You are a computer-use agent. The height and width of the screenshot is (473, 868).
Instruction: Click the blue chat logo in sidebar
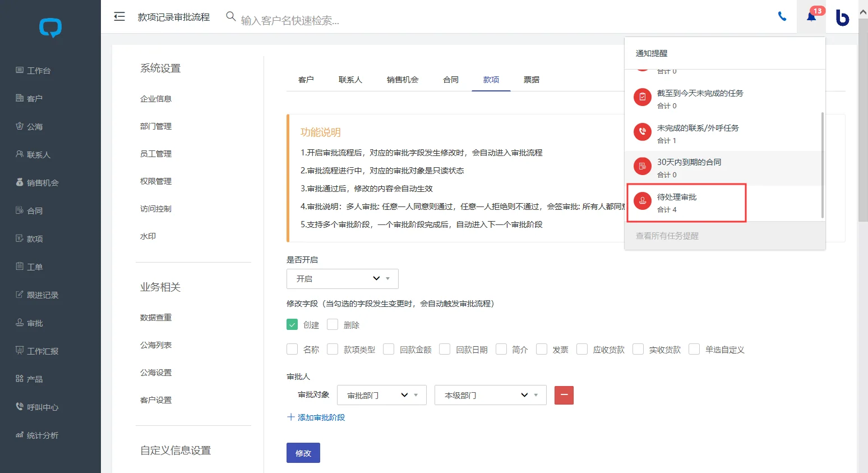[x=50, y=27]
